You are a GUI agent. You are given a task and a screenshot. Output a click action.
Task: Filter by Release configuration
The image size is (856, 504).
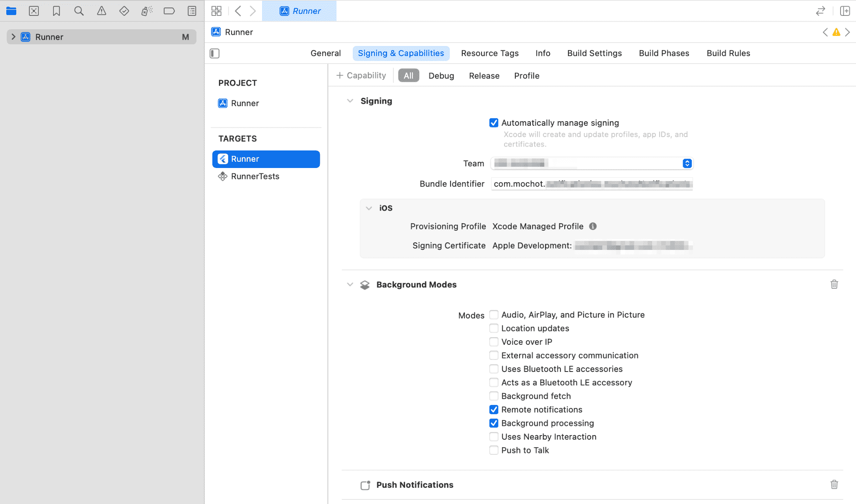[x=484, y=76]
